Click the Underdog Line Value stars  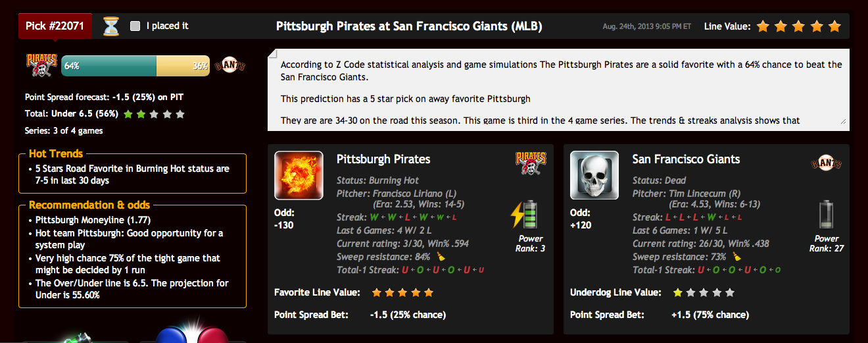[704, 292]
